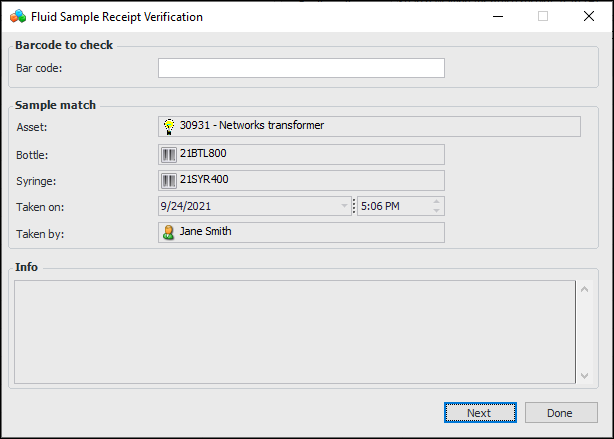614x439 pixels.
Task: Decrease time with the down spinner arrow
Action: pyautogui.click(x=436, y=210)
